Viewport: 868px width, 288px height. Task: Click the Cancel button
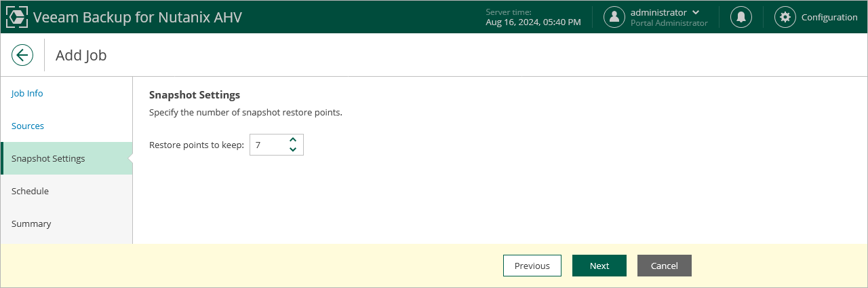[665, 266]
